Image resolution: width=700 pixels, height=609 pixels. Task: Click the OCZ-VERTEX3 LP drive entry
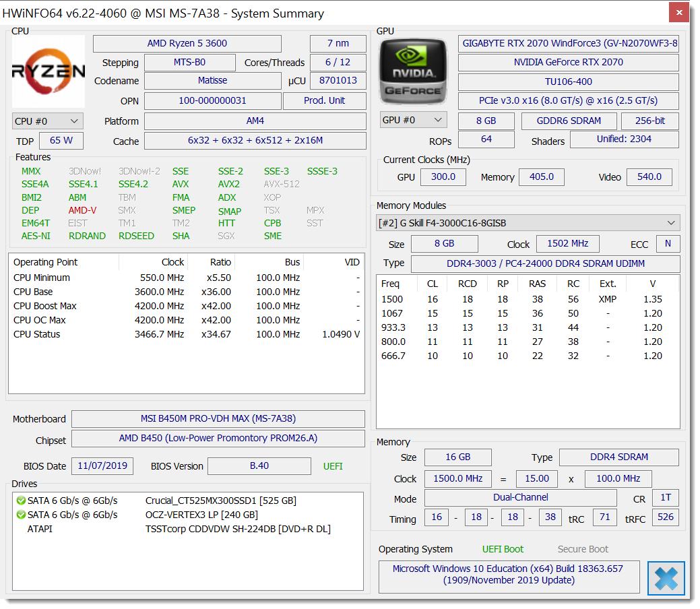(x=201, y=515)
